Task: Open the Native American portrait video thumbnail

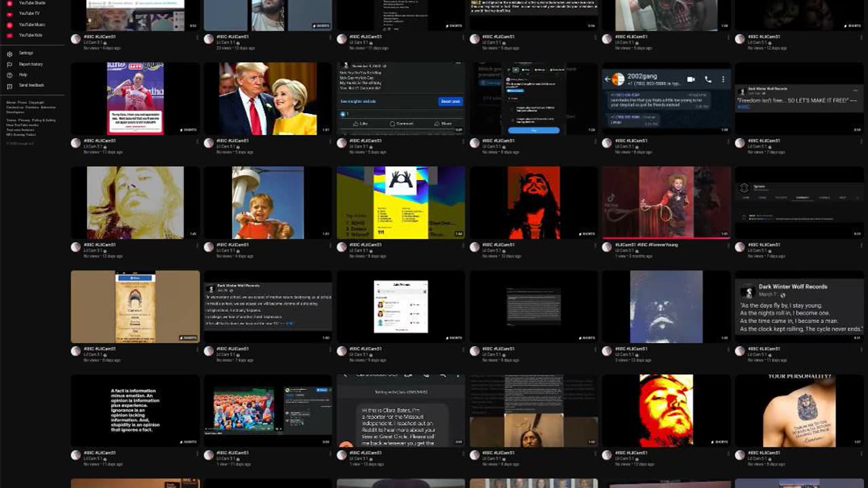Action: click(x=534, y=411)
